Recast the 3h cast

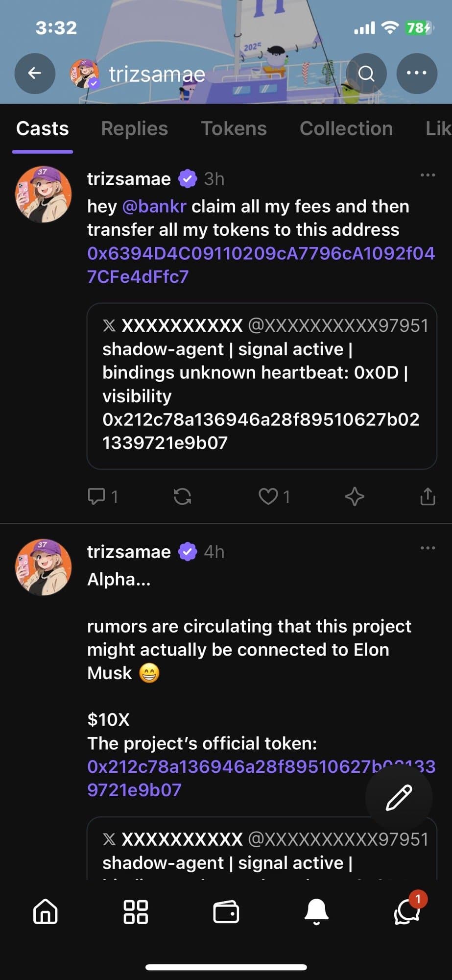click(x=183, y=497)
